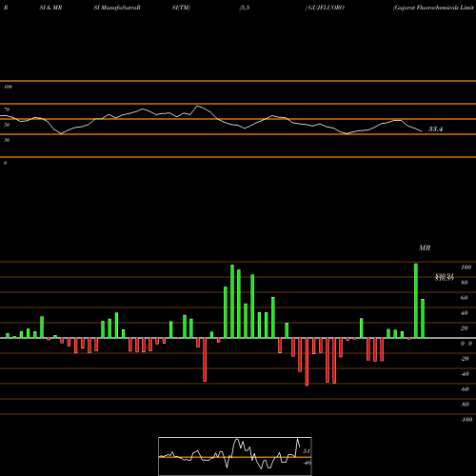Click the MR label above the histogram

tap(425, 248)
